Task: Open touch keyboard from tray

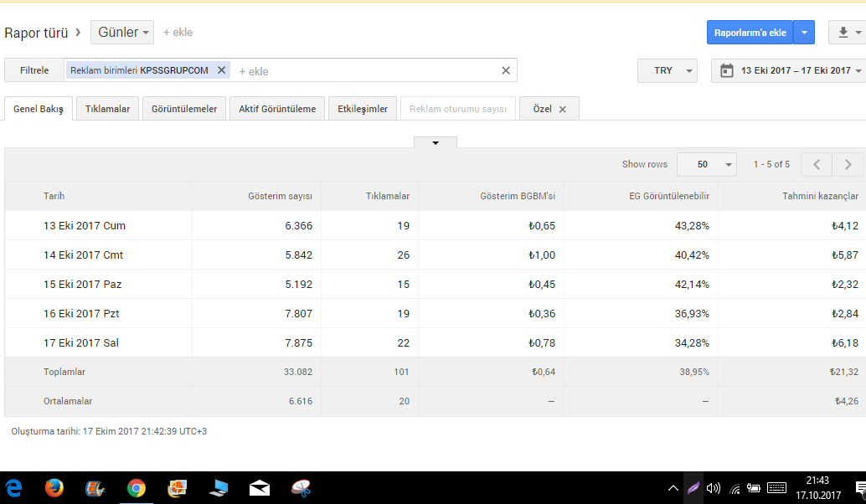Action: click(x=776, y=487)
